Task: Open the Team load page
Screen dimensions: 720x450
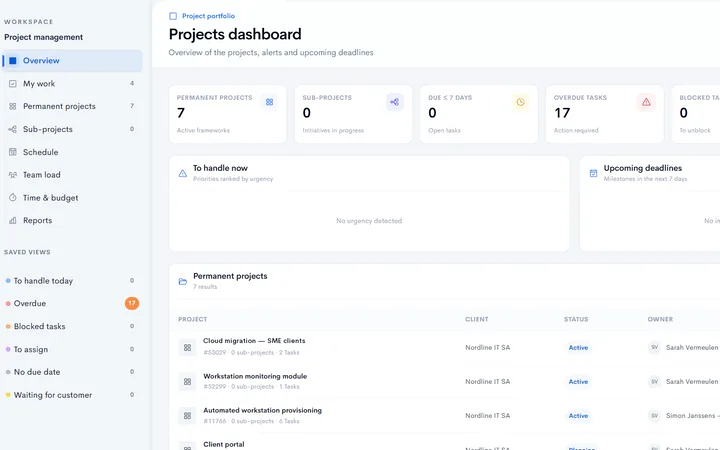Action: [72, 175]
